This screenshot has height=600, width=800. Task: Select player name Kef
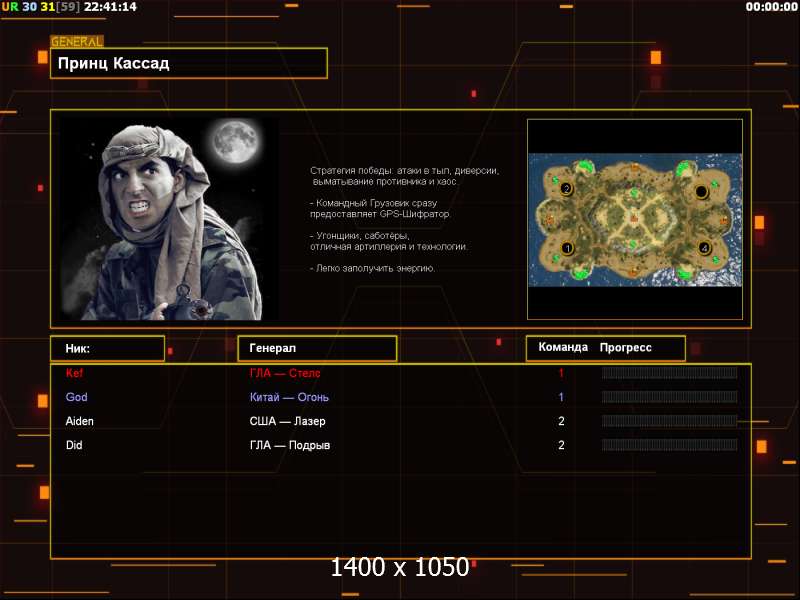(x=74, y=373)
